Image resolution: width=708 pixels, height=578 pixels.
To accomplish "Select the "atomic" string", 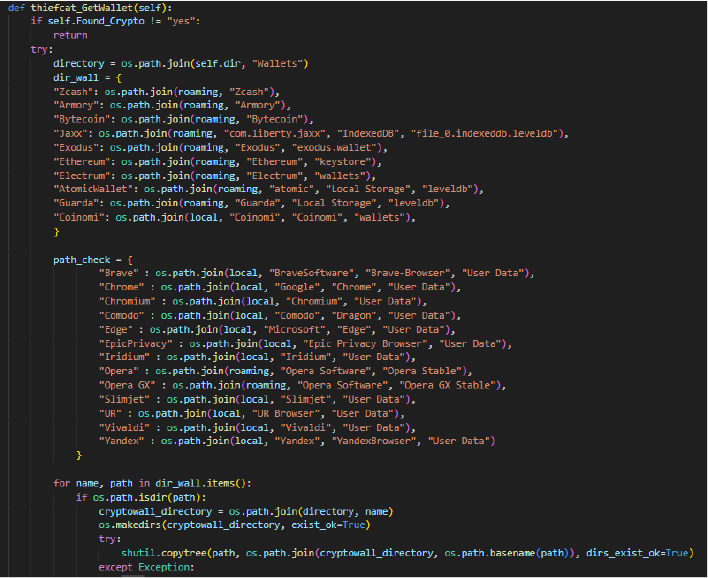I will click(292, 189).
